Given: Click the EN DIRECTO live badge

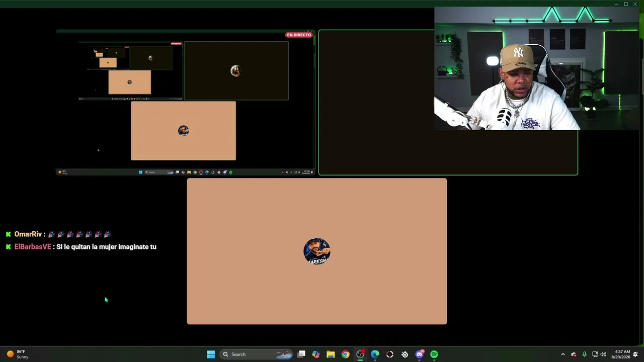Looking at the screenshot, I should coord(299,35).
